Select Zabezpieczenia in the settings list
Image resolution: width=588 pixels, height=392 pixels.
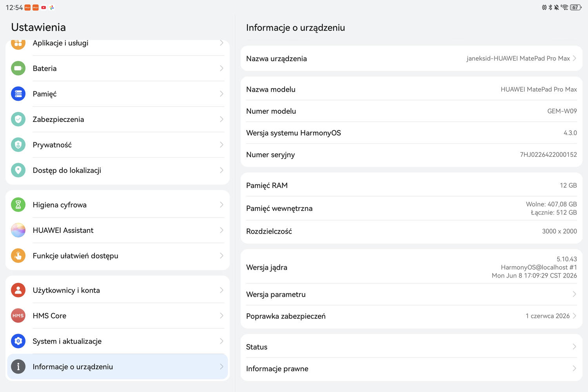point(118,119)
